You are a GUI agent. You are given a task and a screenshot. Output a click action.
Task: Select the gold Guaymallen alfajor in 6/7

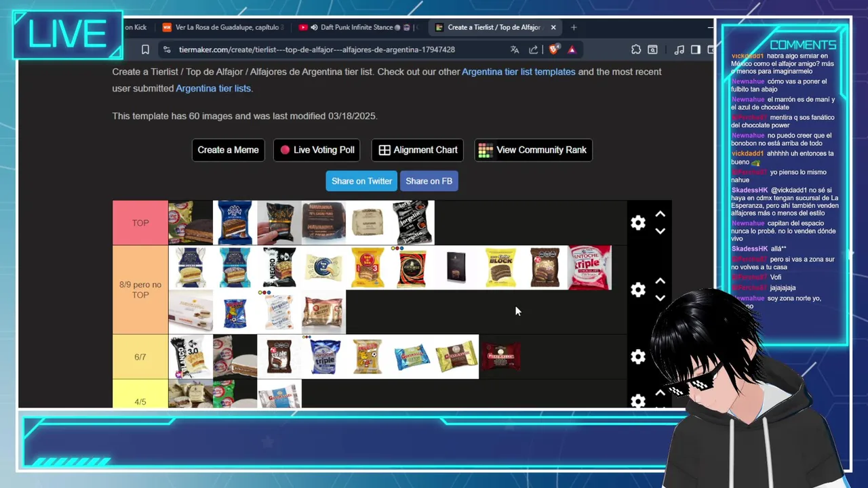pos(456,357)
